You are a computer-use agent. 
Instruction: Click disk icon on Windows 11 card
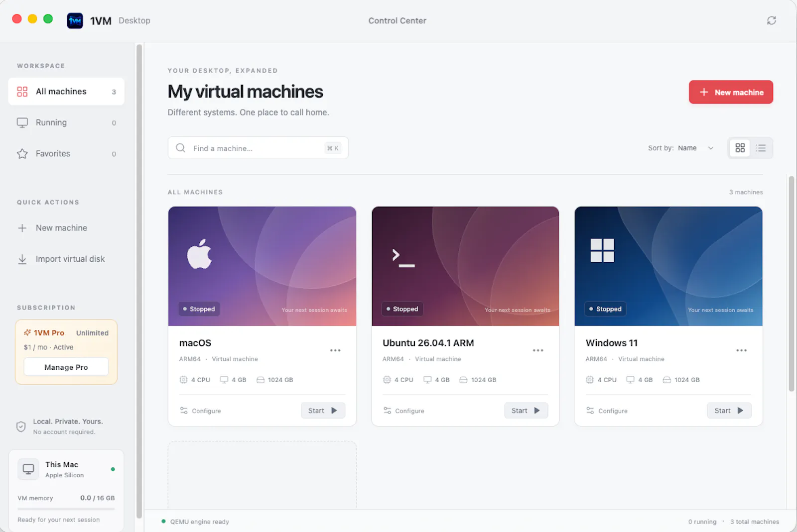(666, 380)
